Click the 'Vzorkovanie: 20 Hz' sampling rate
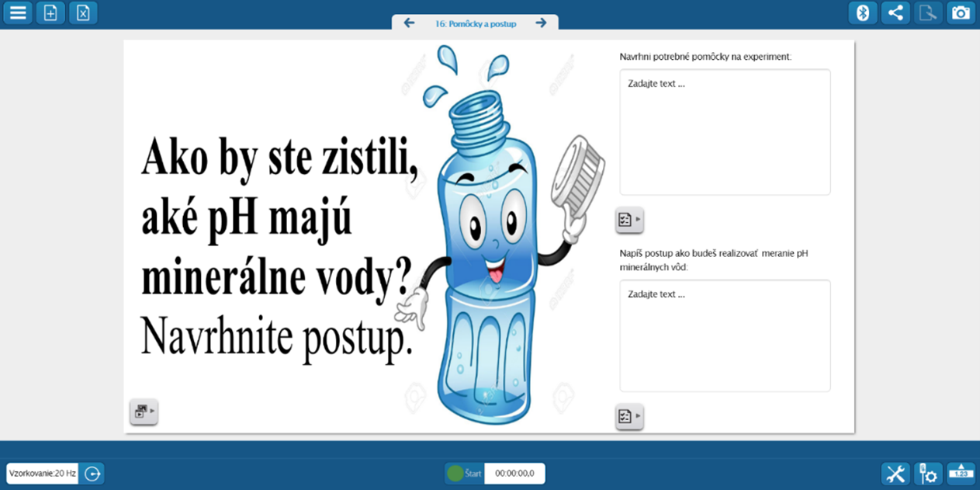Viewport: 980px width, 490px height. click(43, 474)
